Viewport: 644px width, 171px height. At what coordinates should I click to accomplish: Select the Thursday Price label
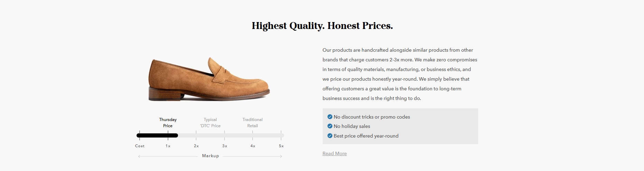[168, 123]
